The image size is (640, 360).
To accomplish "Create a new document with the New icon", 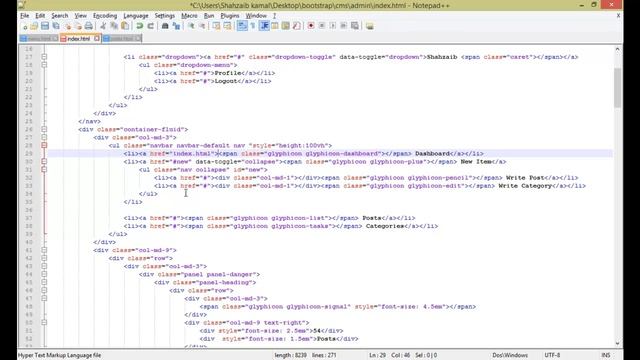I will tap(24, 26).
